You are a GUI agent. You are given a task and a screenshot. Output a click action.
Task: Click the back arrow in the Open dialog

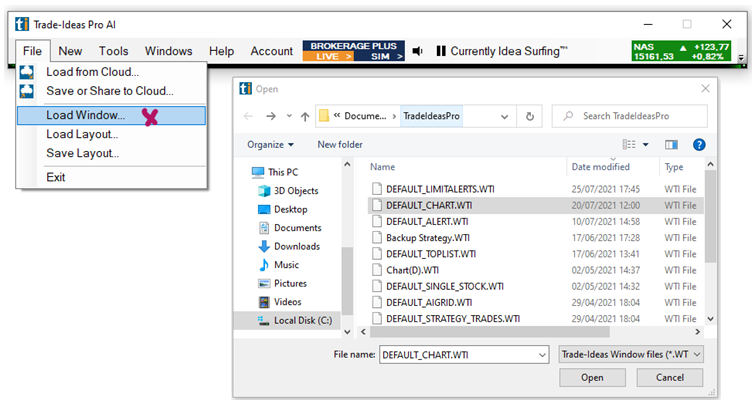[x=247, y=116]
